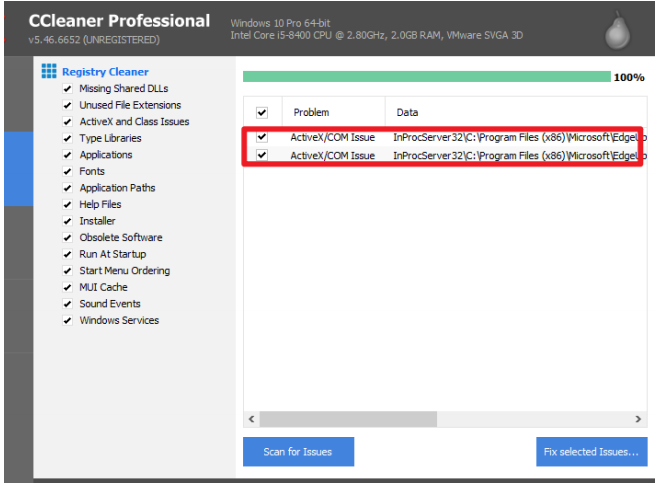659x489 pixels.
Task: Uncheck the second ActiveX/COM Issue row
Action: 262,155
